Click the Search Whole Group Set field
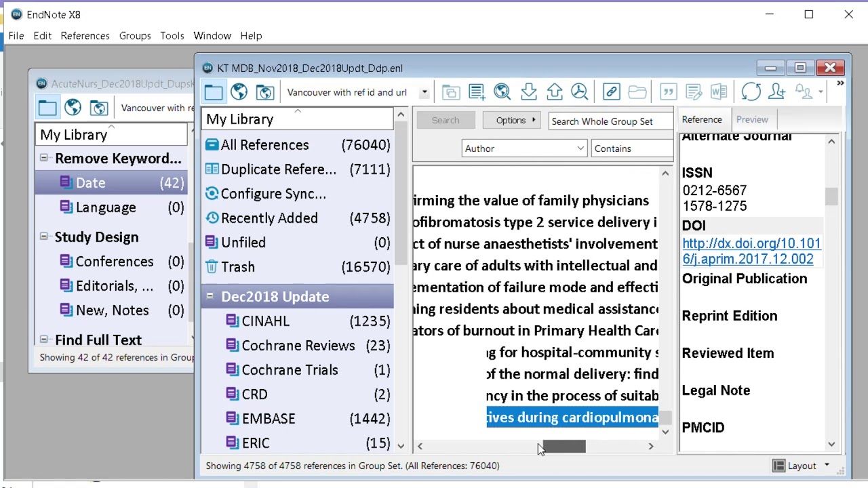The height and width of the screenshot is (488, 868). (610, 121)
